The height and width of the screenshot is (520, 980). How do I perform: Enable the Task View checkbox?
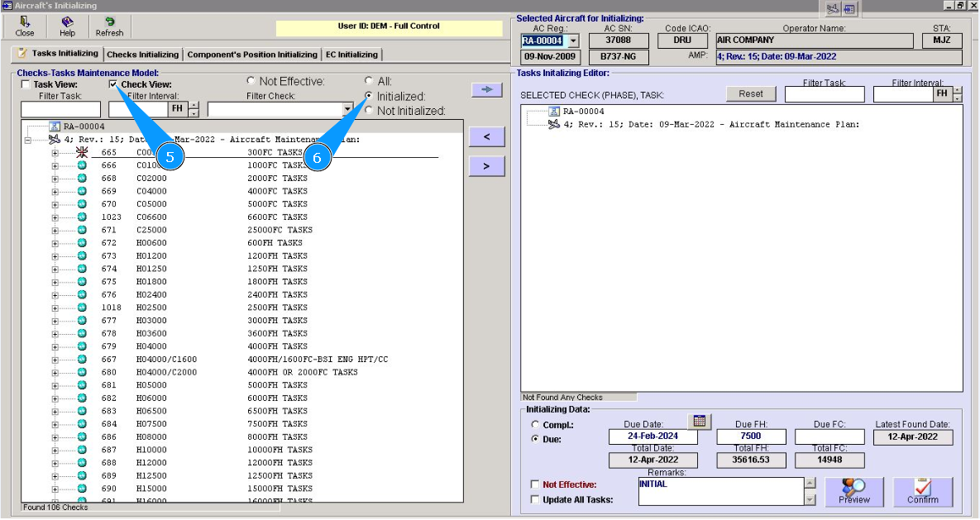tap(26, 85)
